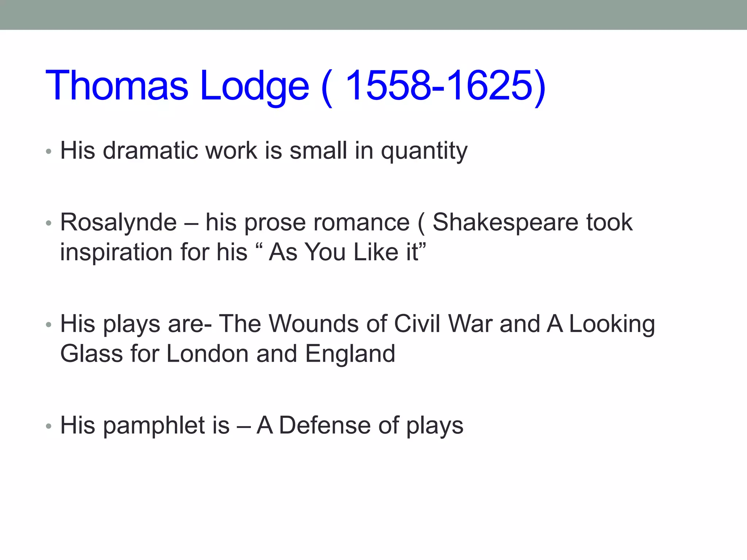Click the bullet dot before His pamphlet

49,426
